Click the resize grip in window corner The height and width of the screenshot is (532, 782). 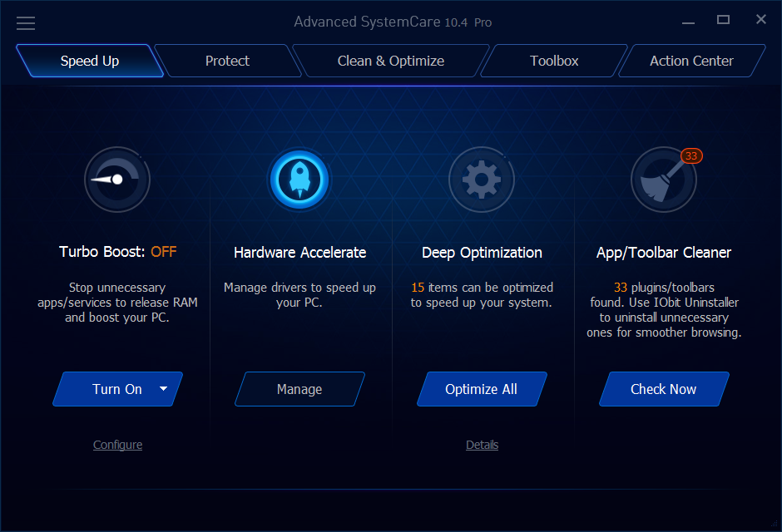click(774, 524)
